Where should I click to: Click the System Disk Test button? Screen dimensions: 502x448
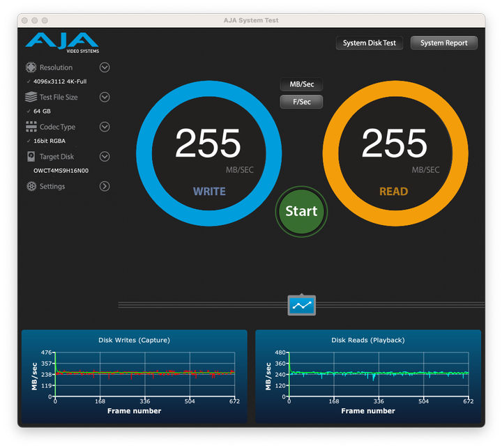370,43
